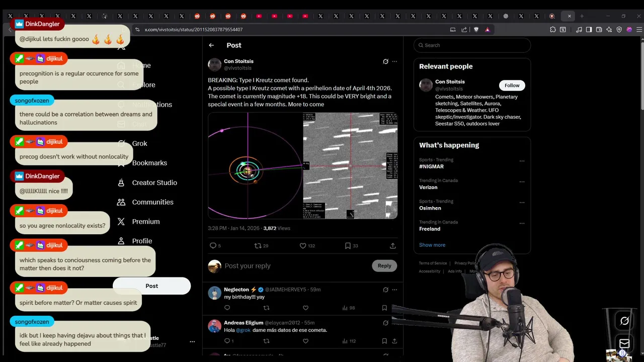View analytics of Neglecton's reply with 98 views
Image resolution: width=644 pixels, height=362 pixels.
click(348, 308)
